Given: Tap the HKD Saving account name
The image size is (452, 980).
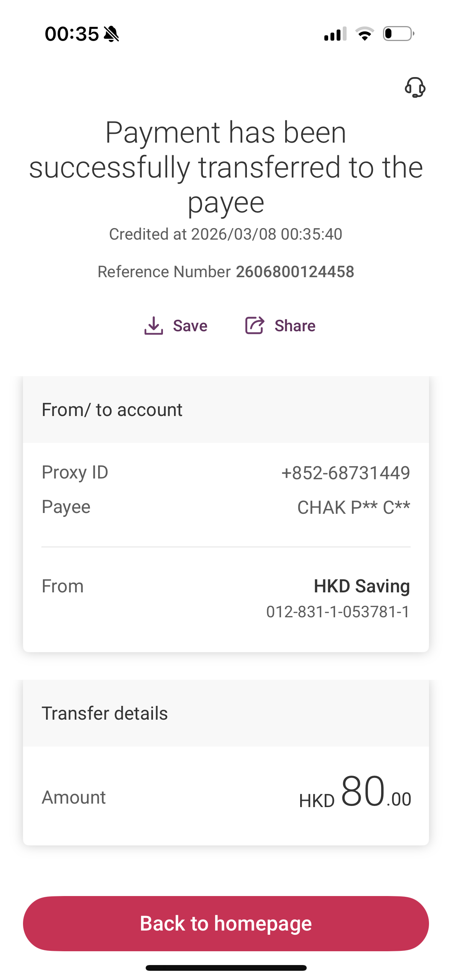Looking at the screenshot, I should (362, 586).
